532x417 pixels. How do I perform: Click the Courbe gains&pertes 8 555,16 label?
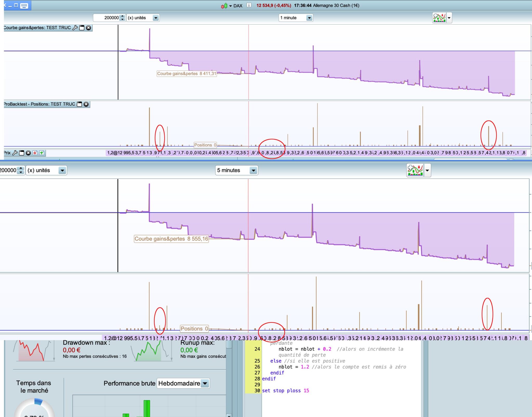click(x=171, y=239)
